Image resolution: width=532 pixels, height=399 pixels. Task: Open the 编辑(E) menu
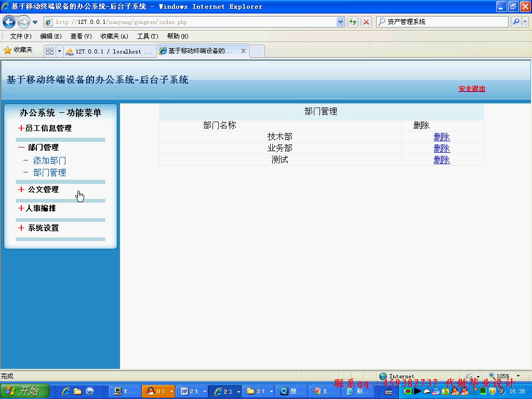click(50, 36)
